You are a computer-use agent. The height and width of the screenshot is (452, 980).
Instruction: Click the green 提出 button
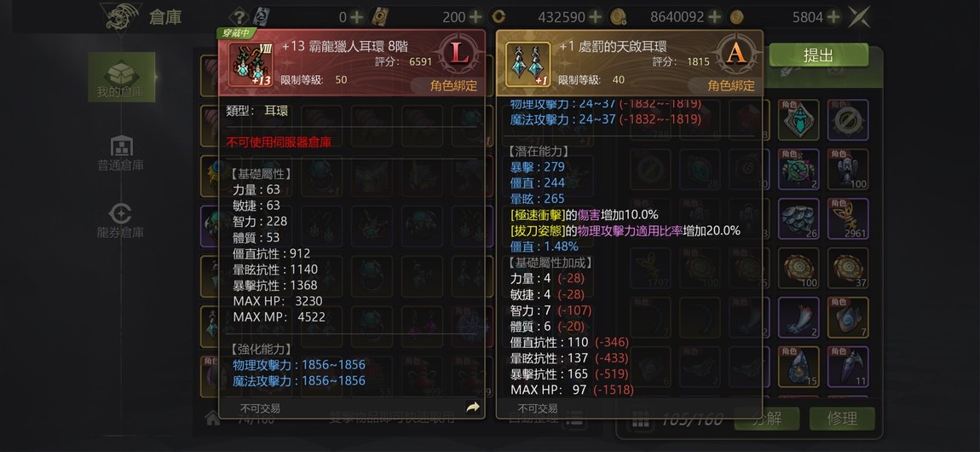tap(818, 55)
